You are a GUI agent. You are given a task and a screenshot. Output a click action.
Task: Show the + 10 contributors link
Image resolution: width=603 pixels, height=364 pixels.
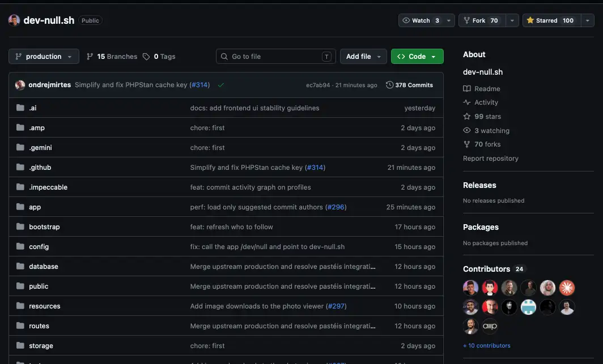[x=487, y=345]
